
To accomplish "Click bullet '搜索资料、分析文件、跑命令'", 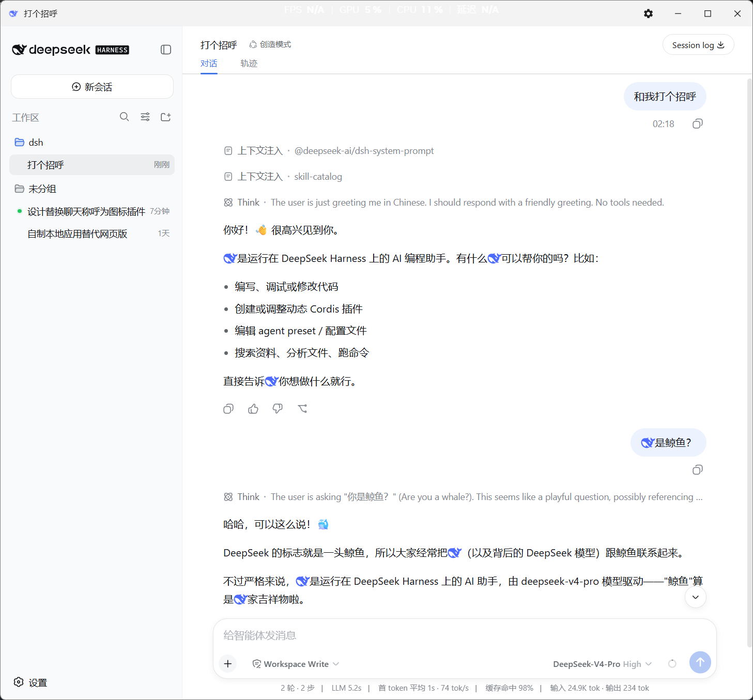I will 302,353.
